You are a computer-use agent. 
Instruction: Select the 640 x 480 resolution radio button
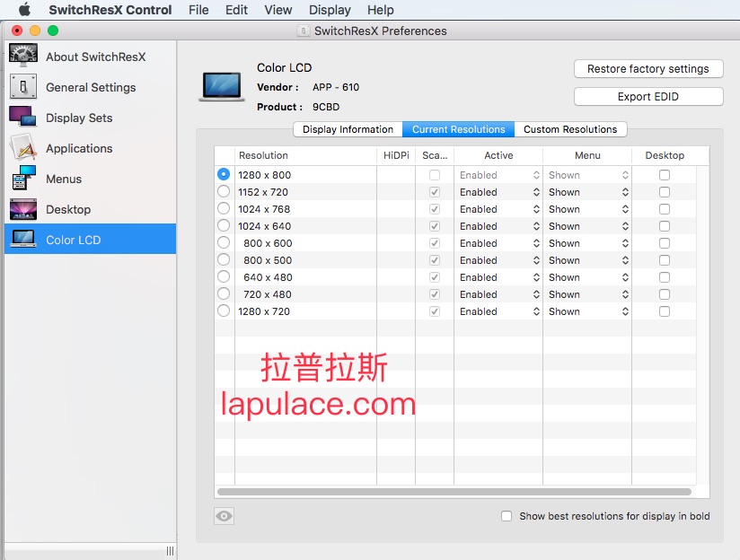224,276
